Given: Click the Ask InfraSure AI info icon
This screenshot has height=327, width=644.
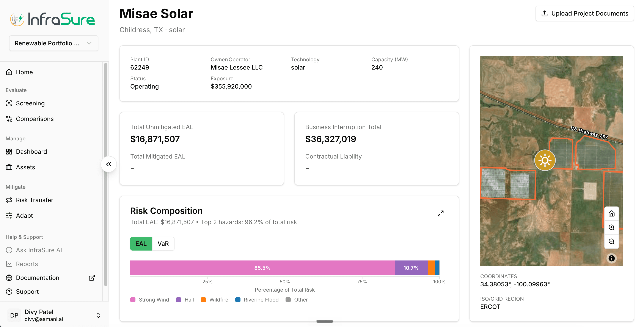Looking at the screenshot, I should [x=9, y=250].
